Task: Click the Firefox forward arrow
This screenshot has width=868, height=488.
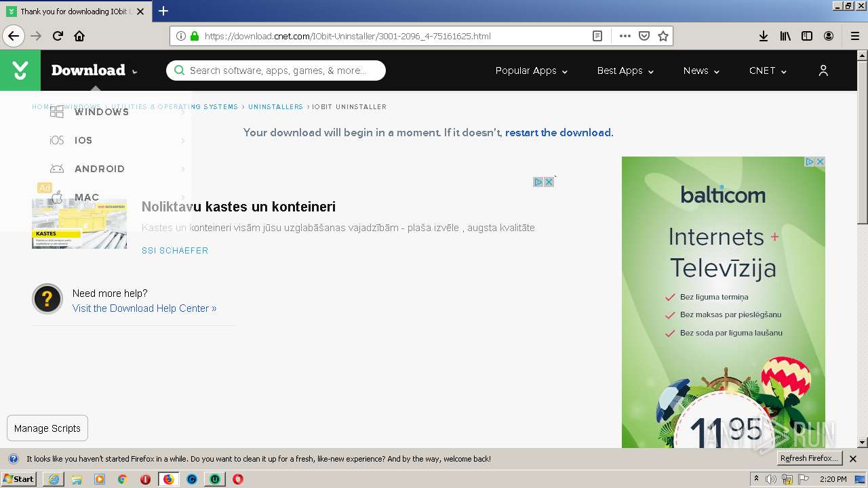Action: 36,36
